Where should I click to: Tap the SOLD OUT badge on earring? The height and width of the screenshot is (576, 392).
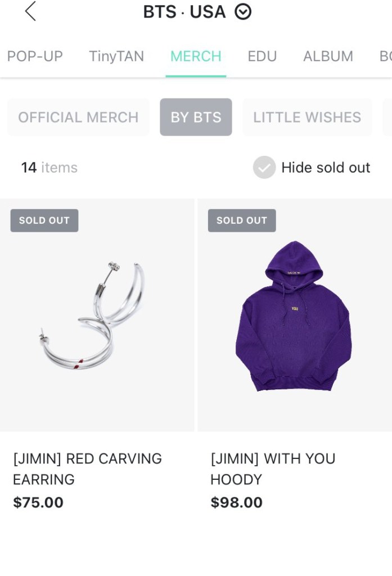(x=44, y=220)
